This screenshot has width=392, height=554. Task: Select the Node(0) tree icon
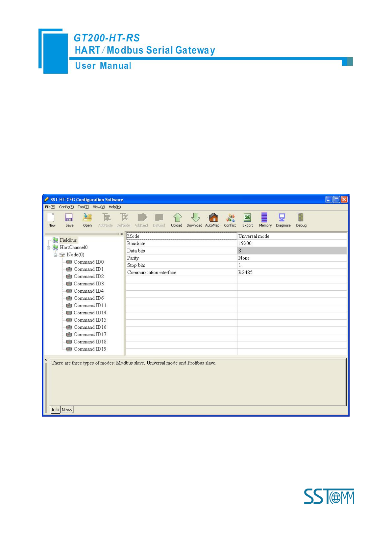tap(62, 255)
